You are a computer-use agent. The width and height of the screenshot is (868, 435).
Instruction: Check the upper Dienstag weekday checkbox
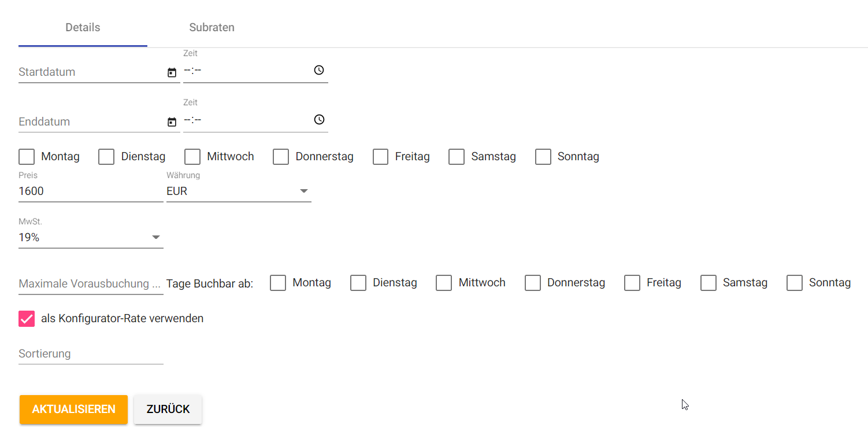106,157
